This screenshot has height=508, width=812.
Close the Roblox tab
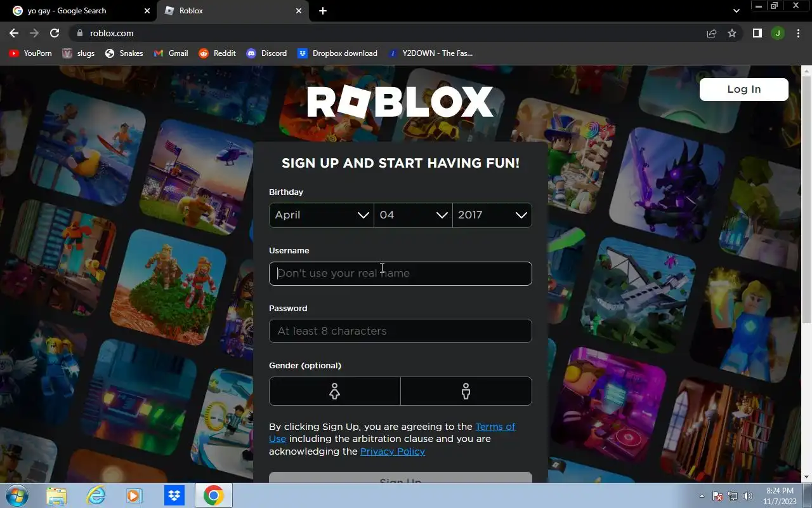pos(299,11)
